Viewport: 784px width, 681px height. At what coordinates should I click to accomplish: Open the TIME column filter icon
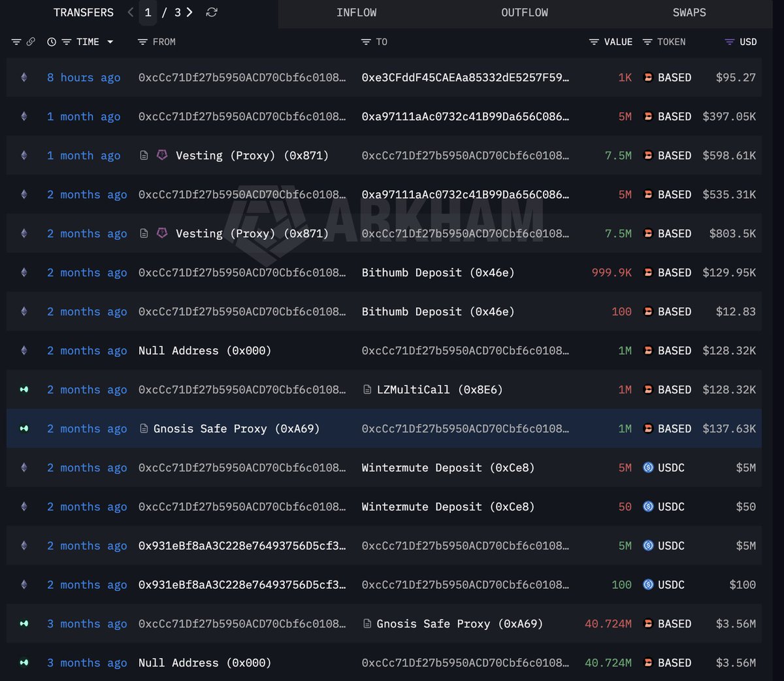click(67, 42)
